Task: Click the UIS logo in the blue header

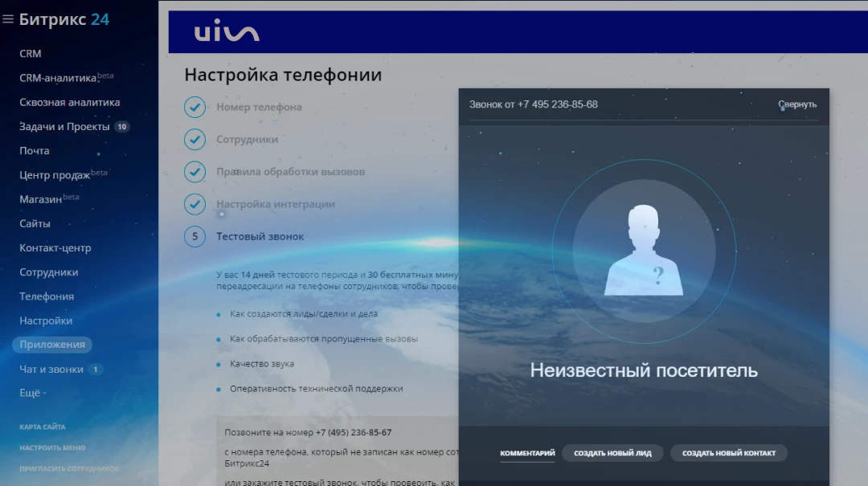Action: pyautogui.click(x=227, y=31)
